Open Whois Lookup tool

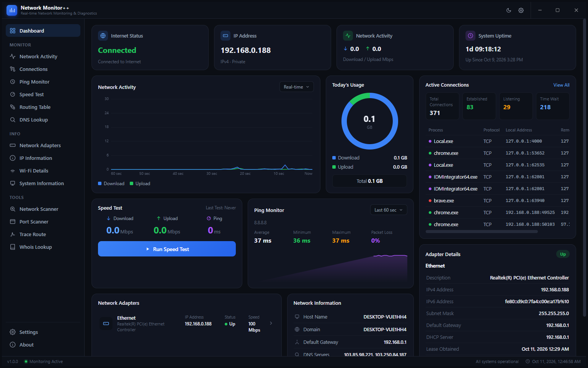pyautogui.click(x=43, y=247)
